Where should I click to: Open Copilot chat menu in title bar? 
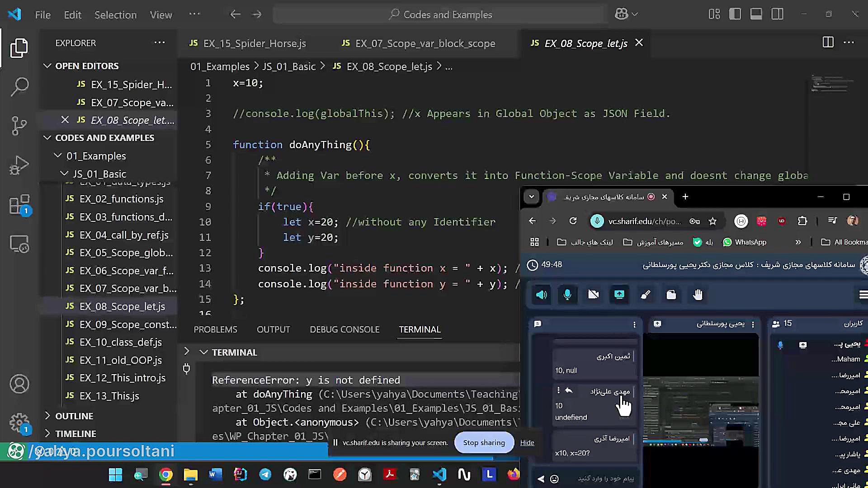tap(627, 14)
